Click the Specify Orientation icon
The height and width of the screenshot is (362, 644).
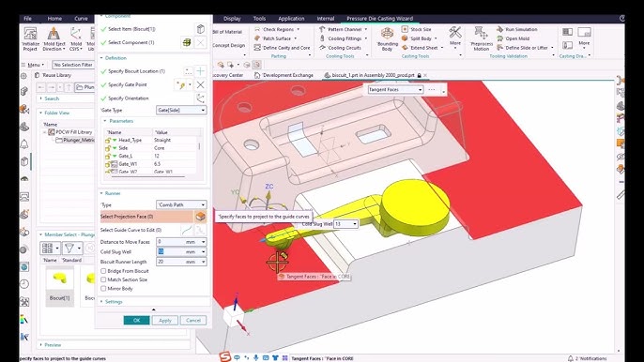(200, 98)
